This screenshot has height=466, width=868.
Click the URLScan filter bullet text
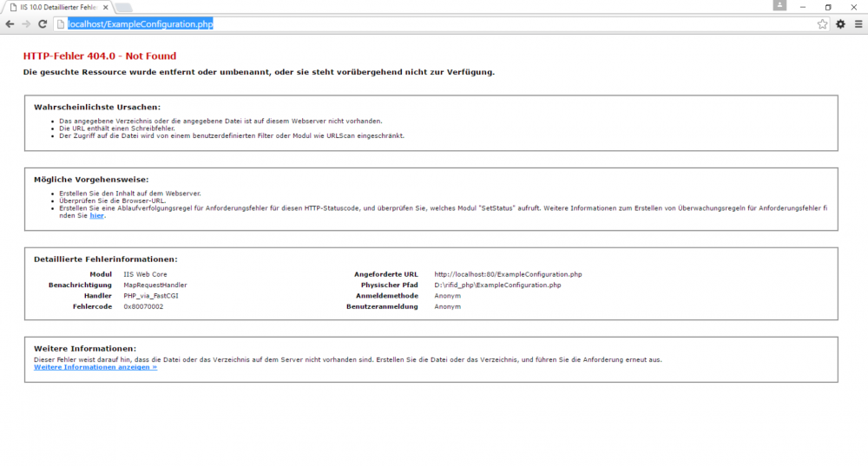click(x=232, y=135)
